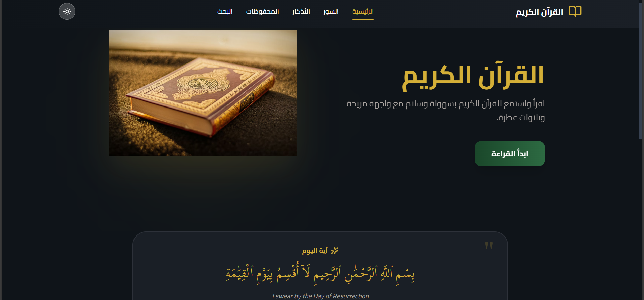Select السور from the navigation bar
This screenshot has width=644, height=300.
tap(331, 12)
